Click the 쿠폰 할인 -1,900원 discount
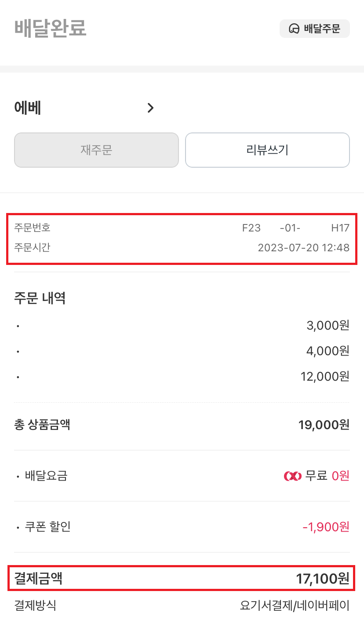Image resolution: width=364 pixels, height=628 pixels. click(x=326, y=527)
